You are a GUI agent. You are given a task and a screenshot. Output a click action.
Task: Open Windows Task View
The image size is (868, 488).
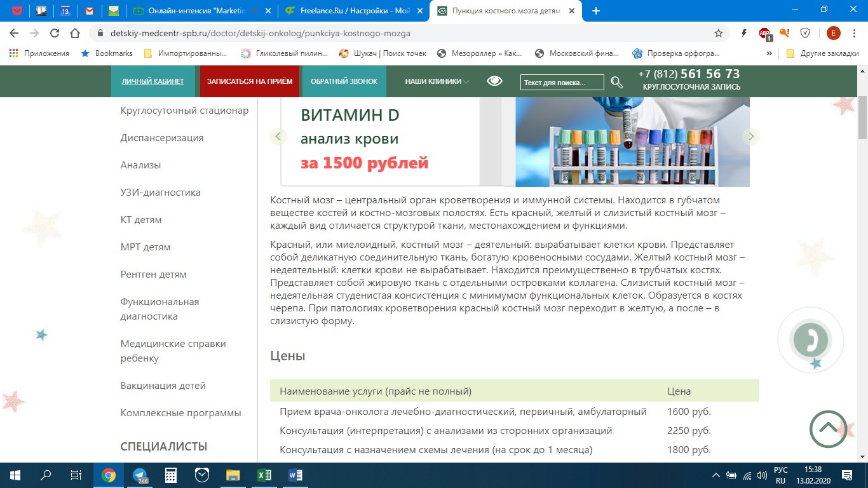coord(76,475)
